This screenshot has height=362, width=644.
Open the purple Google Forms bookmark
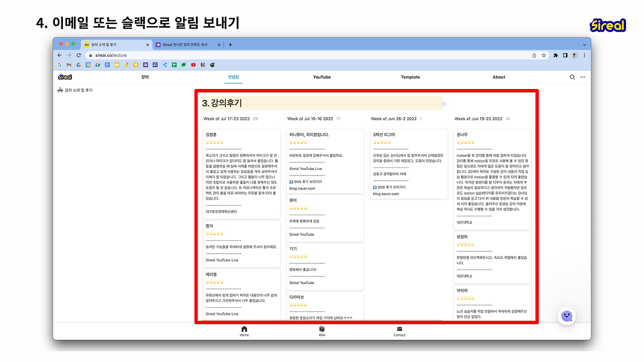click(x=145, y=65)
